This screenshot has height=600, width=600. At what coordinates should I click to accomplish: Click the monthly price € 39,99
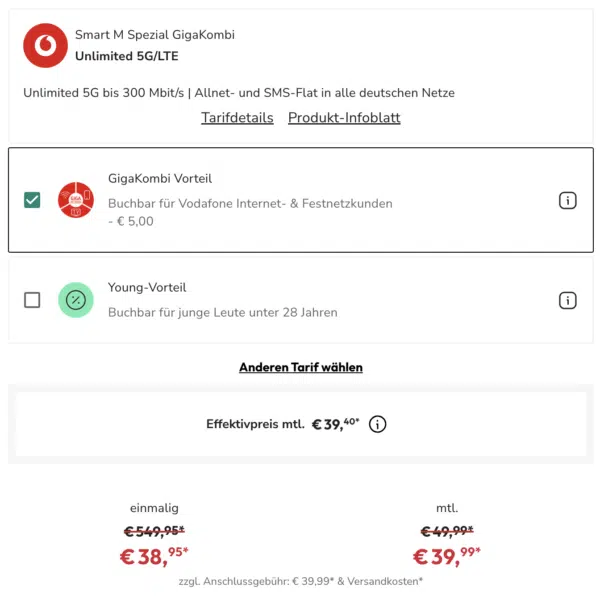pos(447,557)
